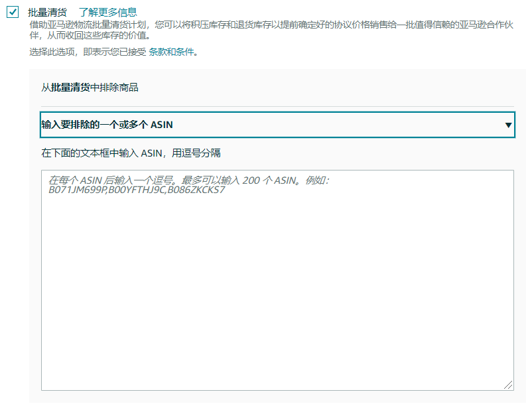Screen dimensions: 532x412
Task: Click the 选择此选项，即表示您已接受 text
Action: (88, 52)
